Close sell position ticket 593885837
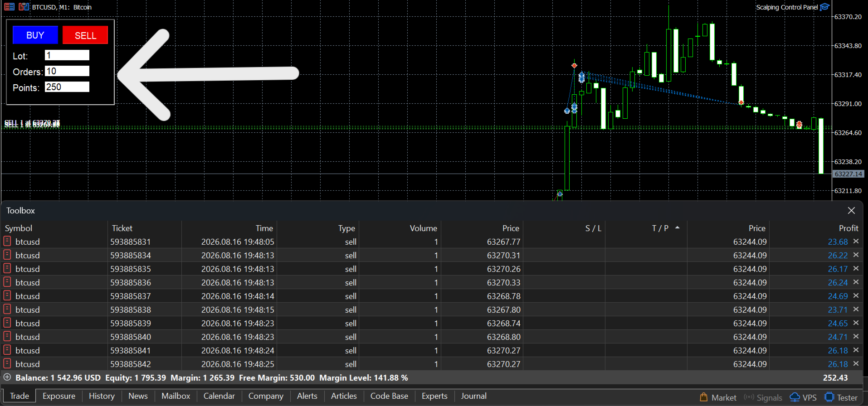The image size is (868, 406). click(x=856, y=296)
